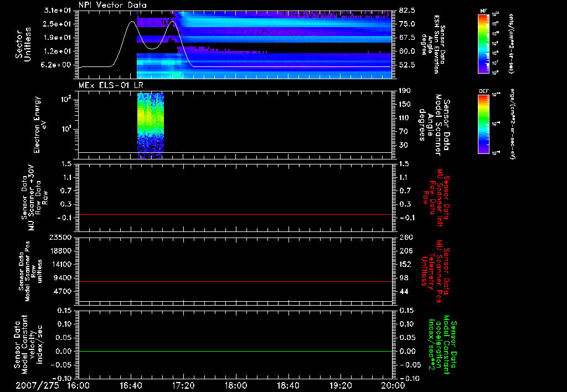Click the 'Model Scanner Pos Raw' axis label

[30, 271]
